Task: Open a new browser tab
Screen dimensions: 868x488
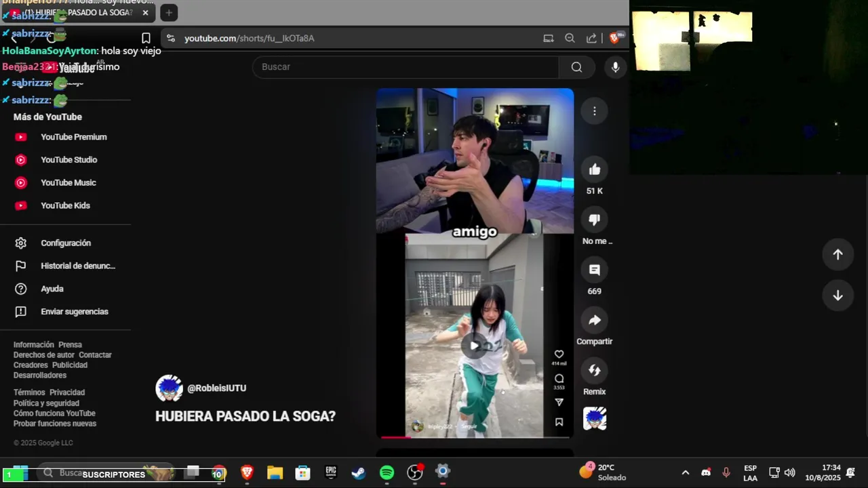Action: coord(169,13)
